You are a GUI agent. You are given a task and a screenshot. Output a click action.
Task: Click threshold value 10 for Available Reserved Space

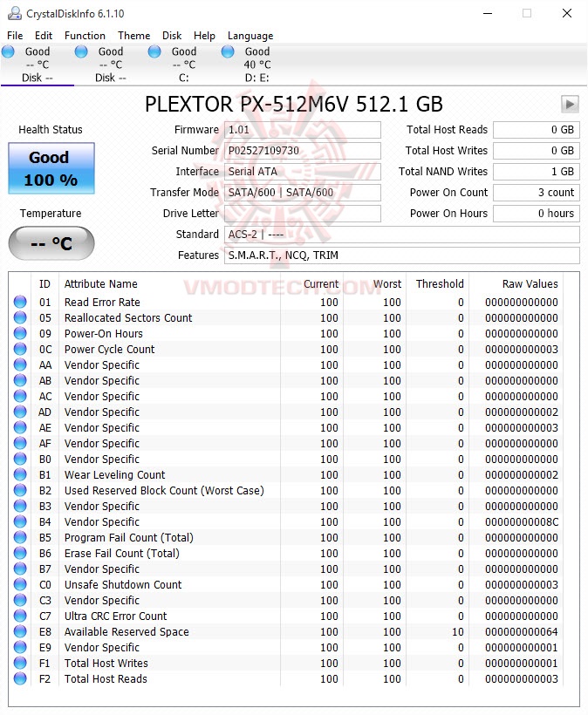click(x=457, y=631)
